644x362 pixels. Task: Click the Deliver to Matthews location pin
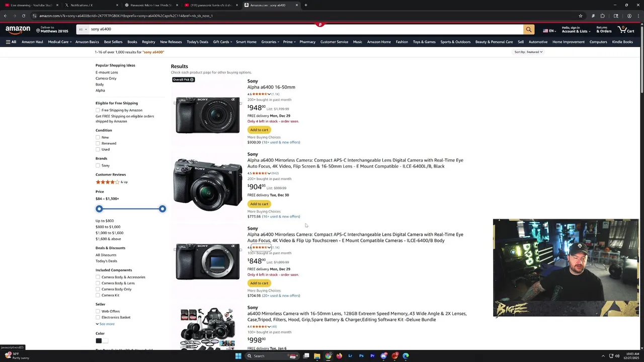38,31
